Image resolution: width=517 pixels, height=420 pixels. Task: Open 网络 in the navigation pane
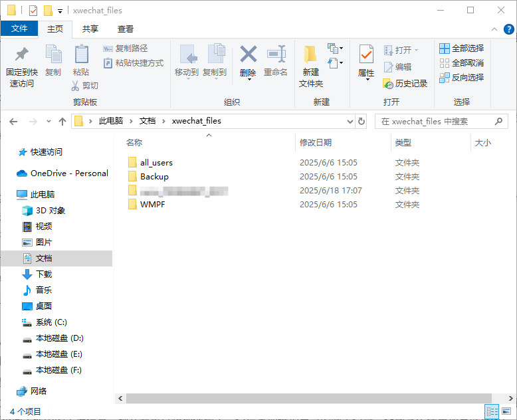point(32,391)
